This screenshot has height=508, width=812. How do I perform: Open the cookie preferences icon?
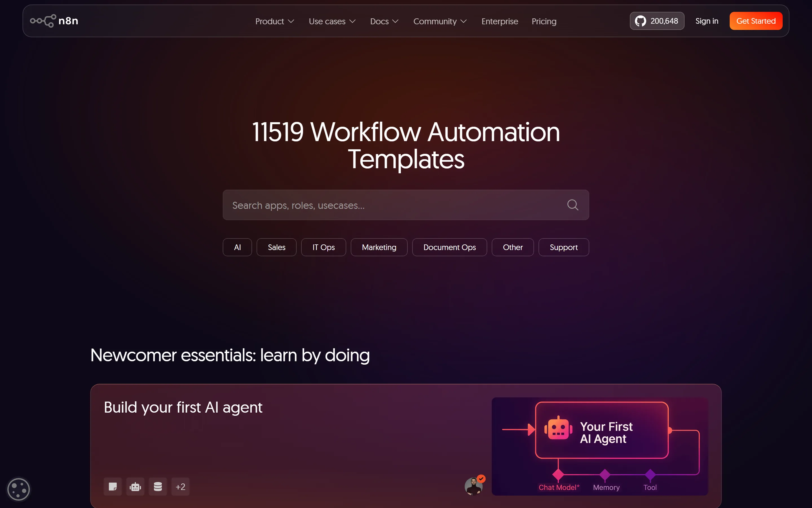click(18, 489)
